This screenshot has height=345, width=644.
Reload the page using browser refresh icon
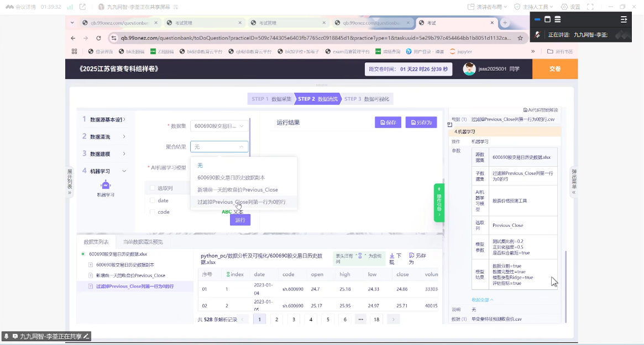click(98, 38)
